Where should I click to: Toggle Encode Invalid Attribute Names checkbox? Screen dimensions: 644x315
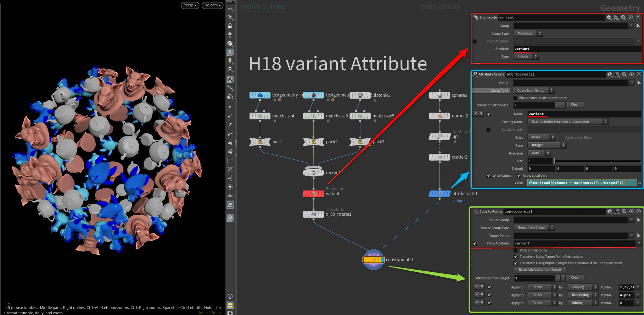click(x=515, y=98)
